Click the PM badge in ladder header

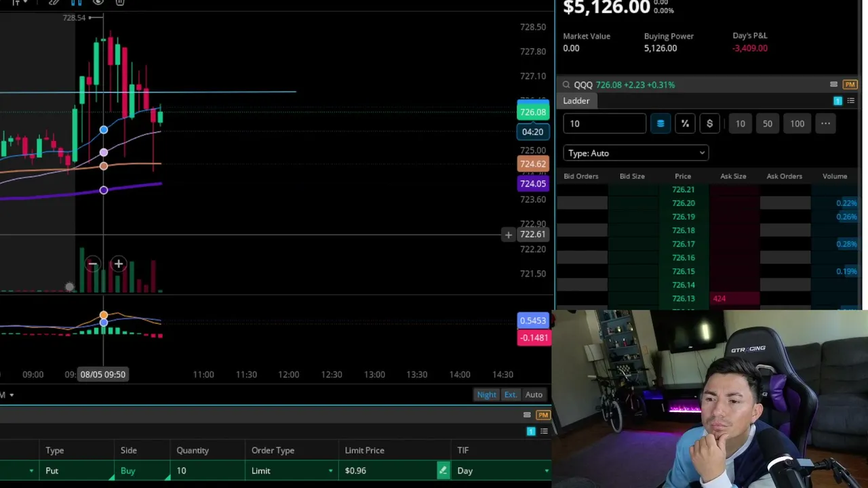click(850, 85)
